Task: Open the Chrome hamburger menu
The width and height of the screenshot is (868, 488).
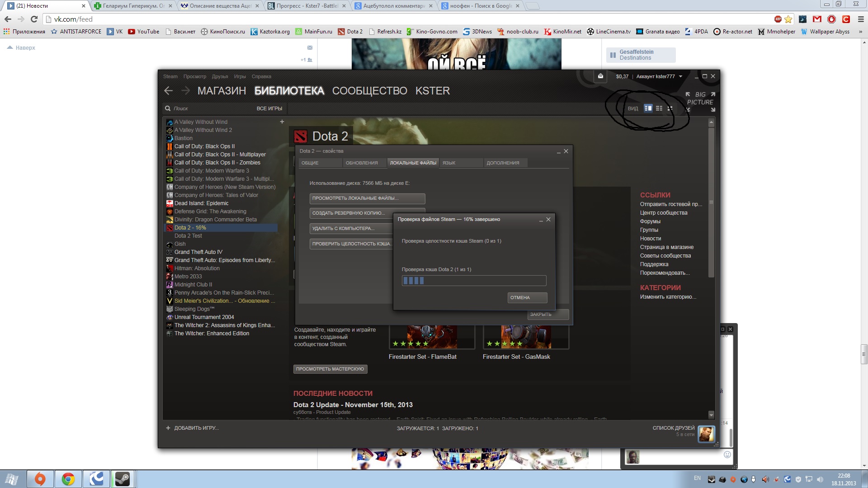Action: (x=861, y=19)
